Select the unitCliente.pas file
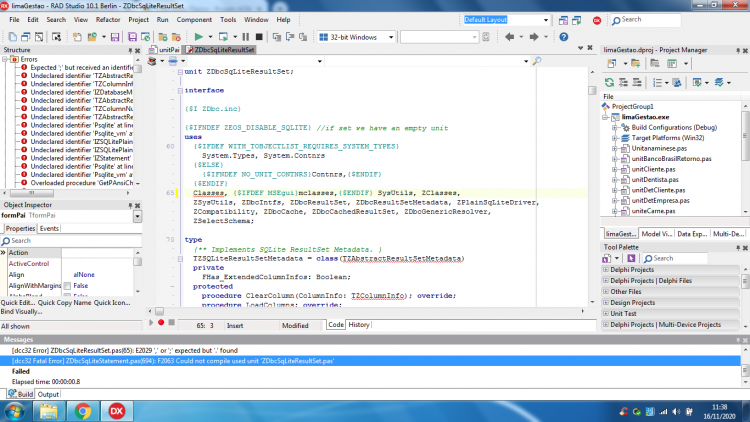750x422 pixels. (653, 169)
